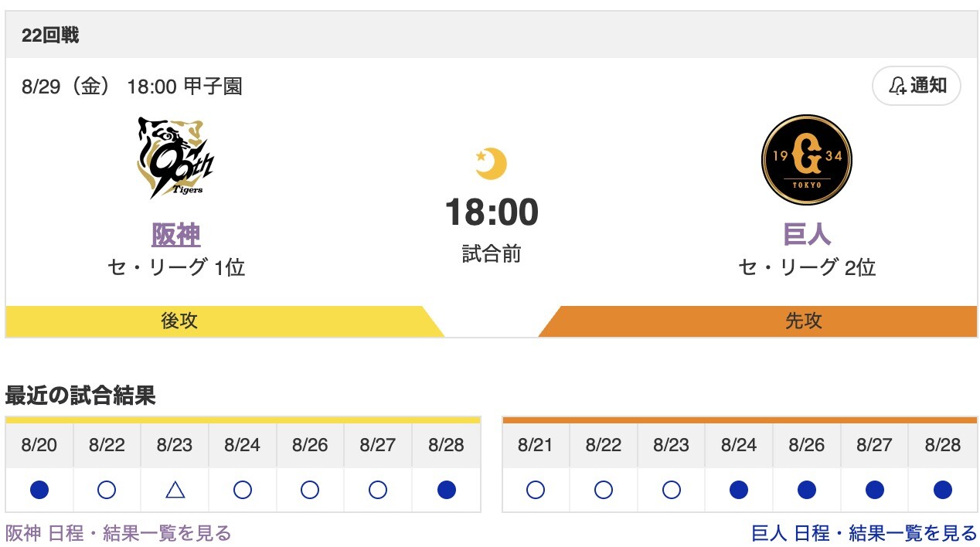Open Giants' 8/21 win result circle
Viewport: 980px width, 547px height.
point(536,490)
